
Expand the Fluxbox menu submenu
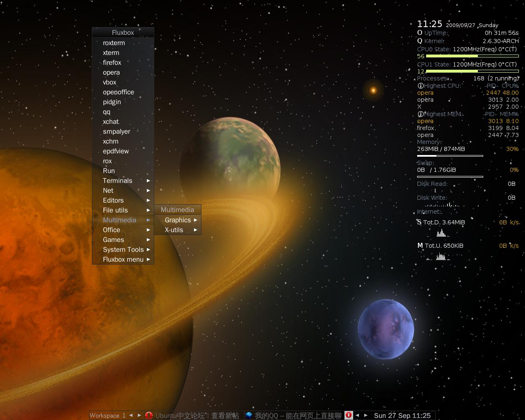click(123, 259)
